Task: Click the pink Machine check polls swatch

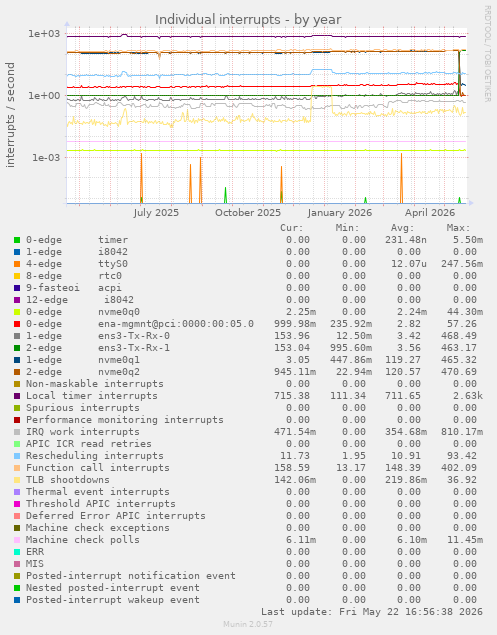Action: point(17,540)
